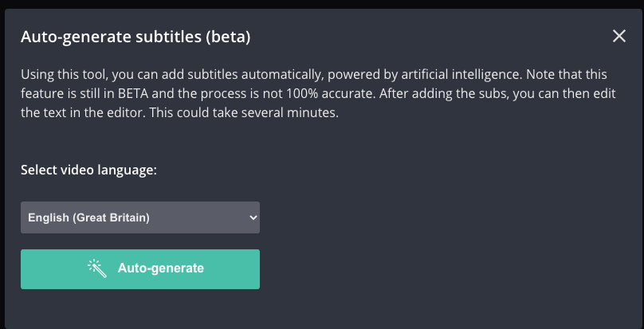Close the Auto-generate subtitles dialog

[x=619, y=36]
